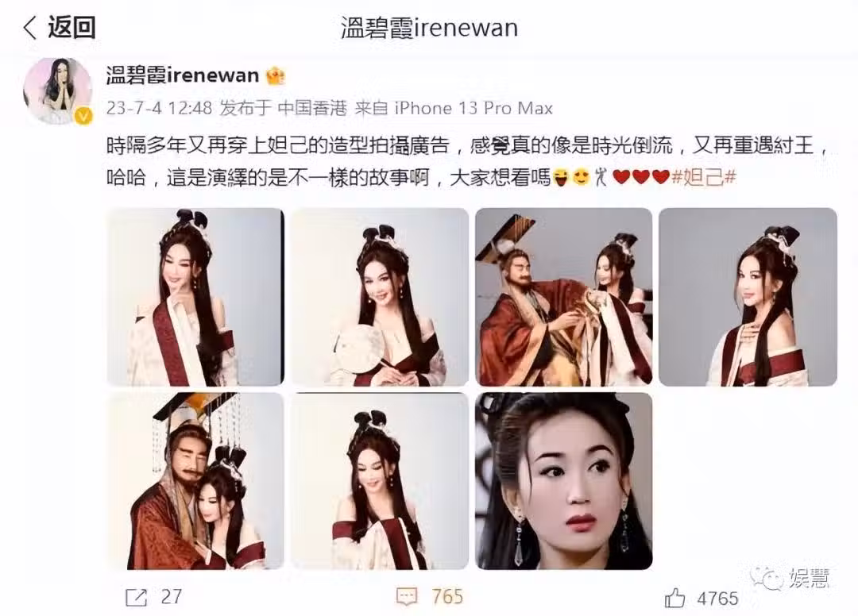Open first photo of woman in costume

pos(195,297)
